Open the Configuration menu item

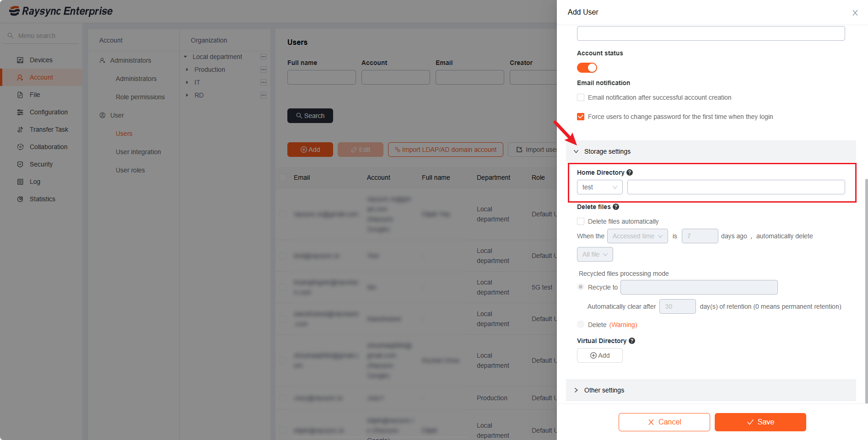click(49, 112)
